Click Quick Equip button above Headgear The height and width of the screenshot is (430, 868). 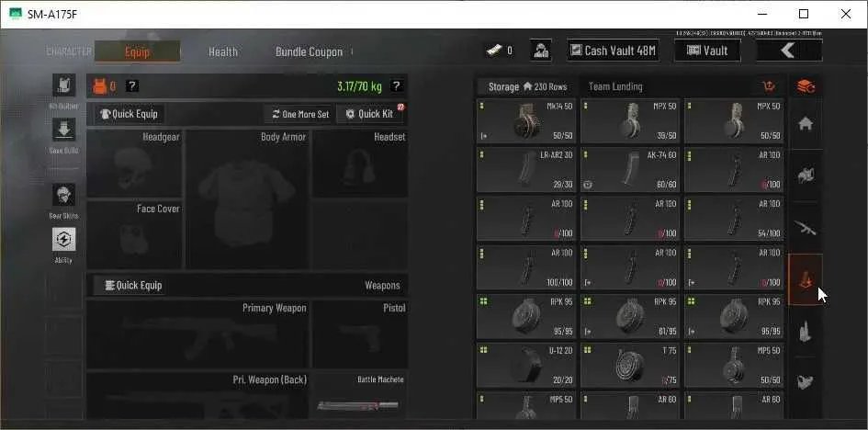click(x=129, y=114)
